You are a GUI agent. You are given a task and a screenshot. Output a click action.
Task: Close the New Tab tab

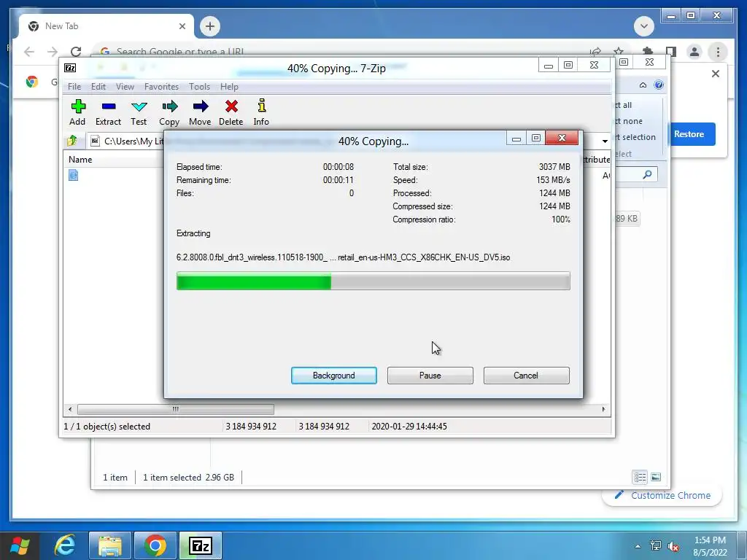(182, 26)
